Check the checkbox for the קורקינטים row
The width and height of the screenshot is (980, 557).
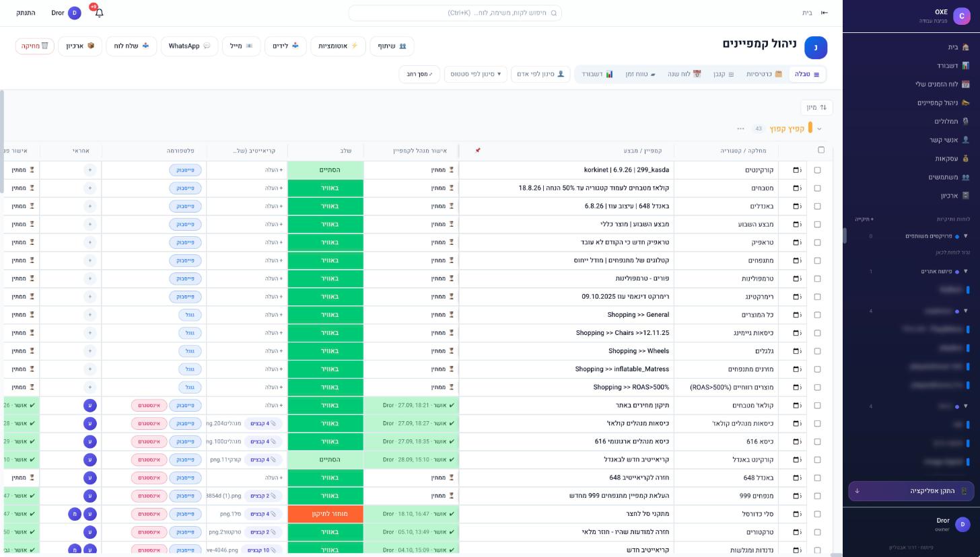pos(817,170)
